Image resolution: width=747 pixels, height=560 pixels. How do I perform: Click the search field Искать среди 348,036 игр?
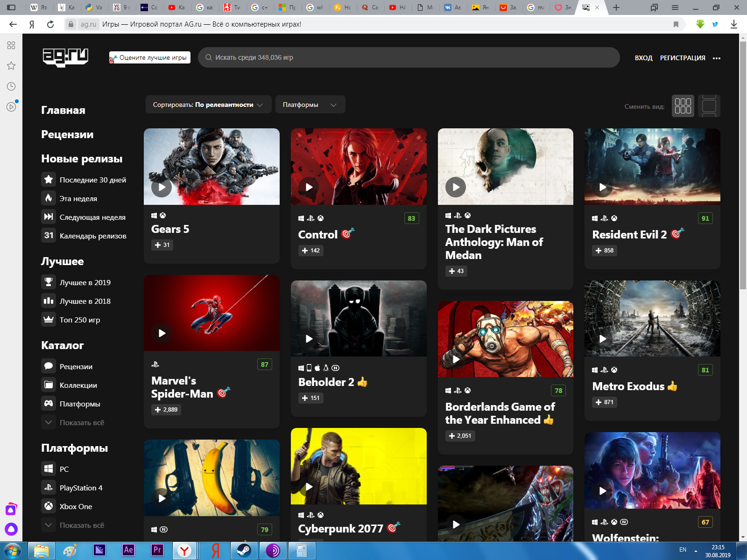409,57
